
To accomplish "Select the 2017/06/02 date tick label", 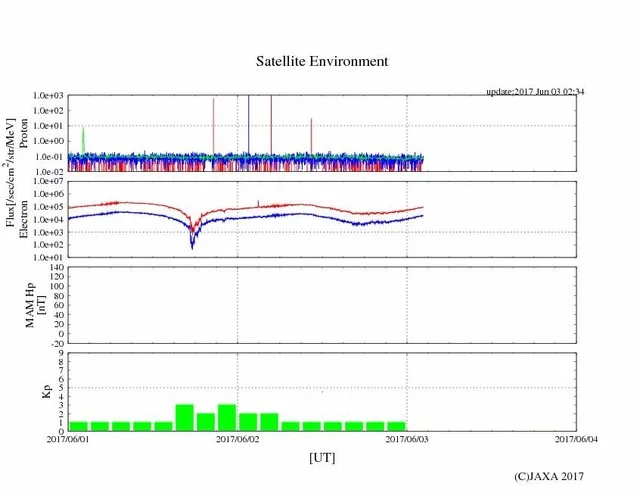I will pos(237,439).
